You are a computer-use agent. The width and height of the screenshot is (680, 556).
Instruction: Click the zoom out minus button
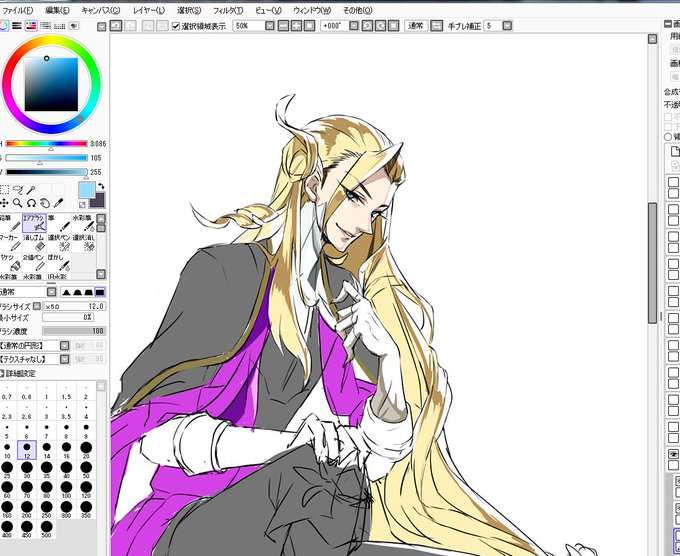click(x=283, y=26)
